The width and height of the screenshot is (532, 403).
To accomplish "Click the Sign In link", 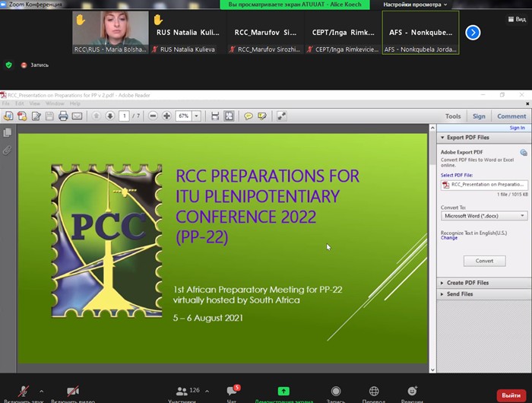I will click(517, 128).
